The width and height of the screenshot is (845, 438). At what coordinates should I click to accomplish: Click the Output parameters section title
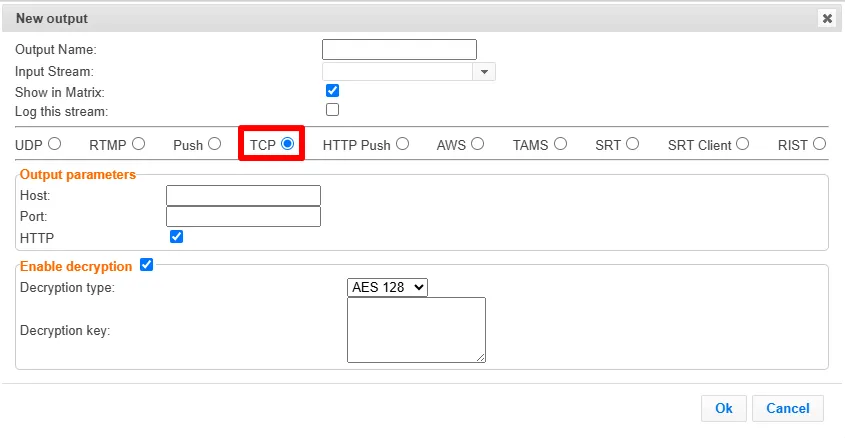click(78, 175)
